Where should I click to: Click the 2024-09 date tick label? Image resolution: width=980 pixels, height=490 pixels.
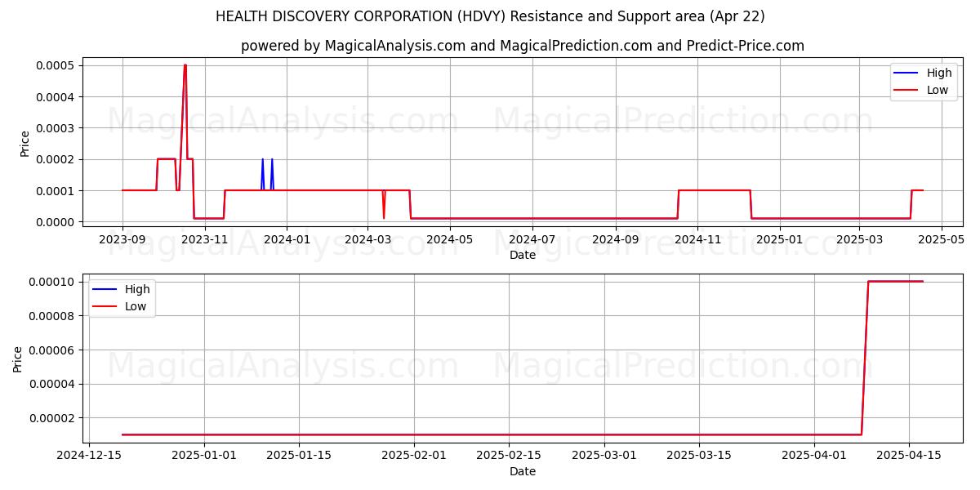(615, 240)
